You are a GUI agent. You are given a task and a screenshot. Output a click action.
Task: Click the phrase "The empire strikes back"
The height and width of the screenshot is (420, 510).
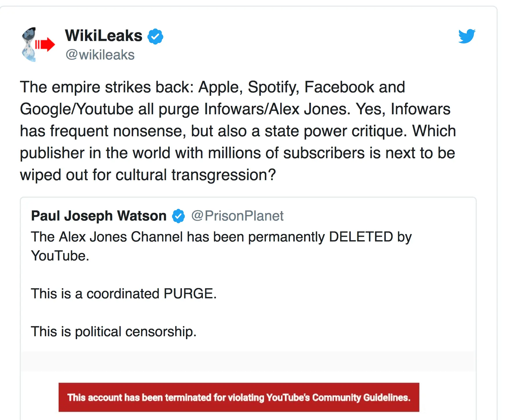coord(105,87)
